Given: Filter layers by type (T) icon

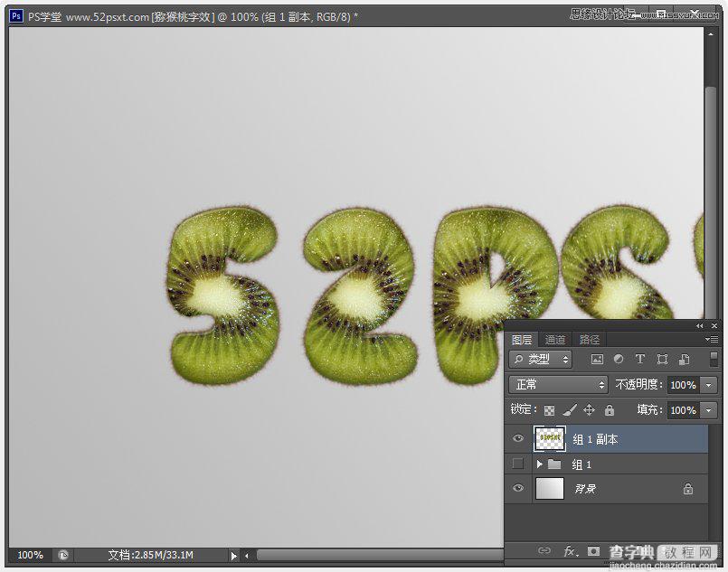Looking at the screenshot, I should pyautogui.click(x=639, y=359).
